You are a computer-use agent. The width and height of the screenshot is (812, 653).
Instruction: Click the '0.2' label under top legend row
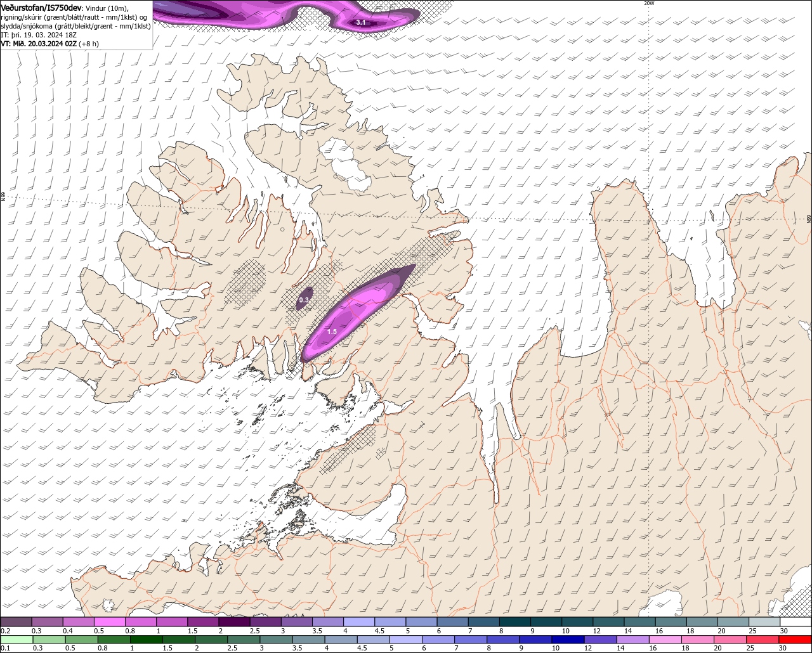click(x=5, y=631)
